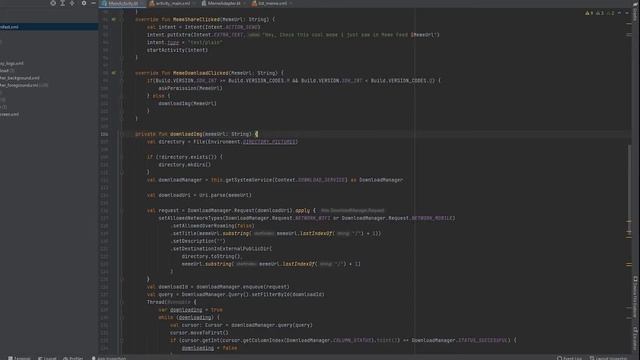The width and height of the screenshot is (640, 360).
Task: Click the MemeShareClicked function name
Action: pos(196,19)
